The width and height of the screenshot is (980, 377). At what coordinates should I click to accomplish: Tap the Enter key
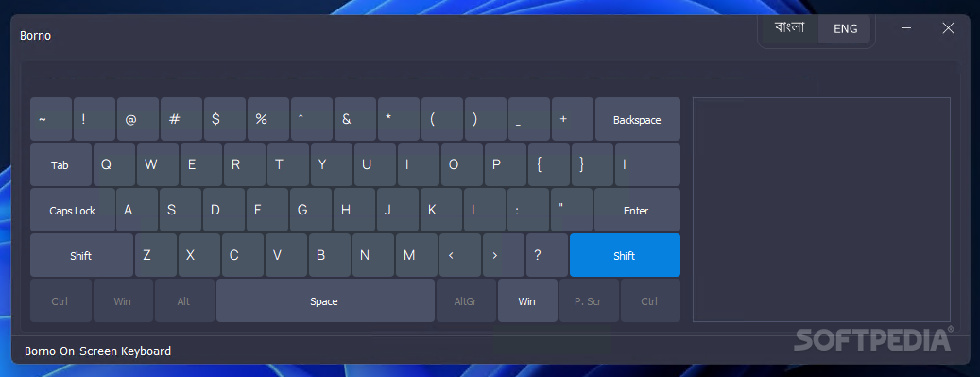(x=637, y=210)
